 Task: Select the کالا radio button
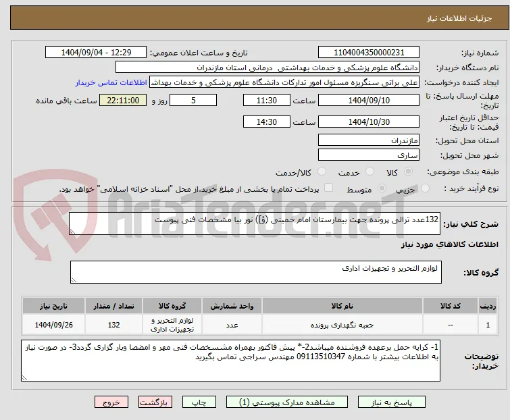click(408, 172)
